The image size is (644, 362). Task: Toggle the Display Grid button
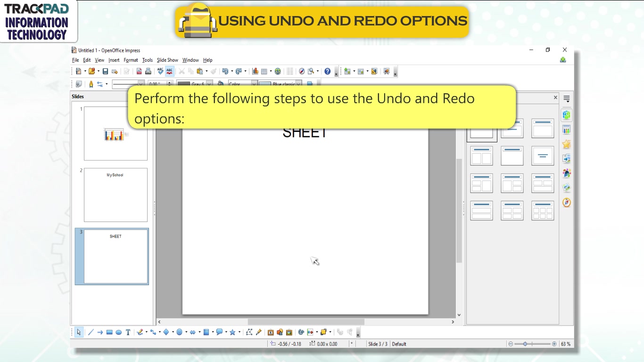pyautogui.click(x=289, y=71)
